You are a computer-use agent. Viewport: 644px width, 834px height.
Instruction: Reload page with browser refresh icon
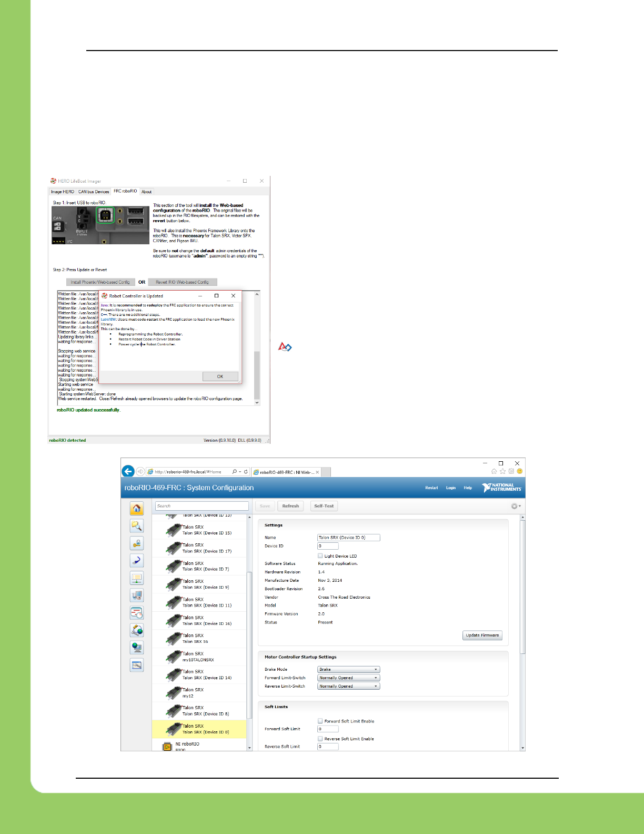pyautogui.click(x=246, y=472)
